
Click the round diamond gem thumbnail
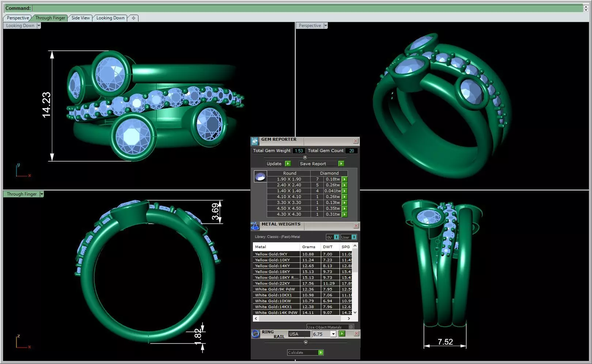[260, 177]
